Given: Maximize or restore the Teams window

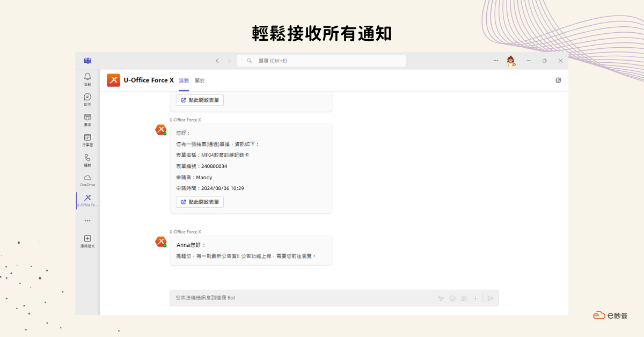Looking at the screenshot, I should [544, 61].
